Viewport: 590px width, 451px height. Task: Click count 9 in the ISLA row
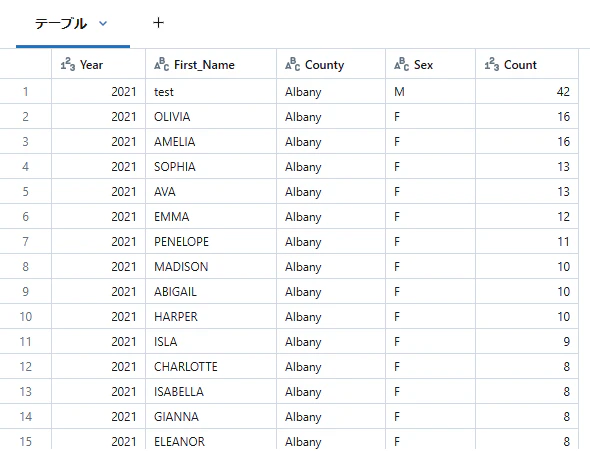[567, 342]
